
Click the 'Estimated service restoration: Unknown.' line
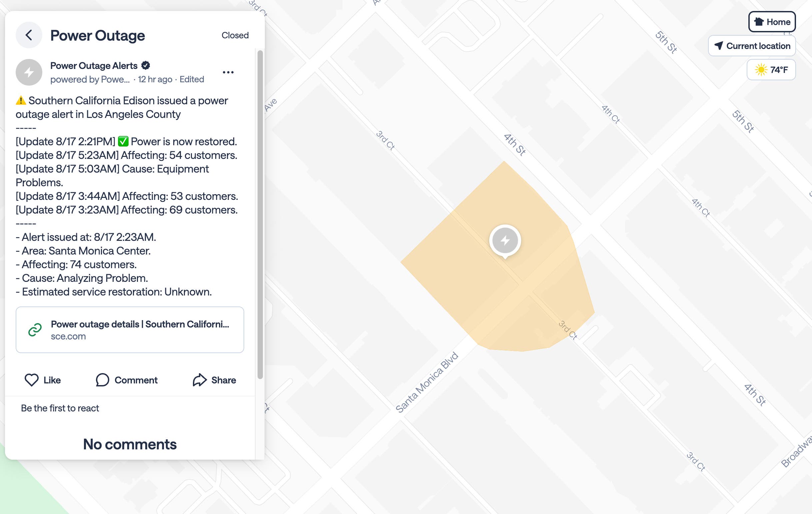tap(114, 291)
